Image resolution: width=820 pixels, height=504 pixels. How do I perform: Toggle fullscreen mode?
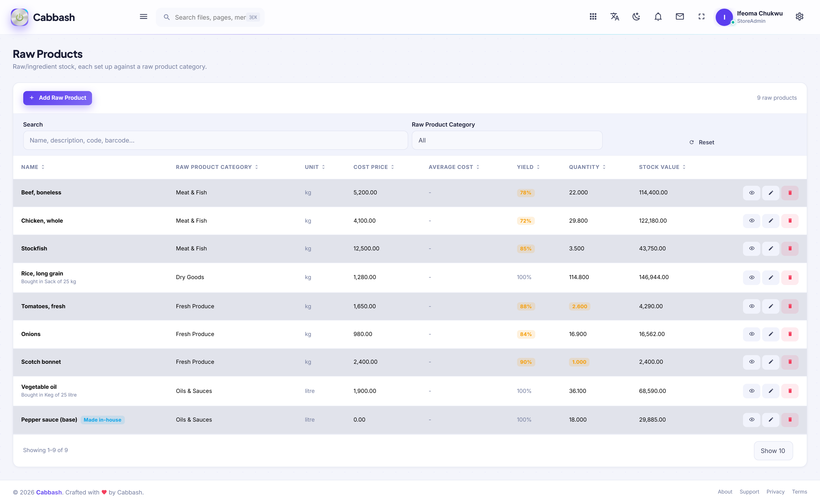coord(701,17)
